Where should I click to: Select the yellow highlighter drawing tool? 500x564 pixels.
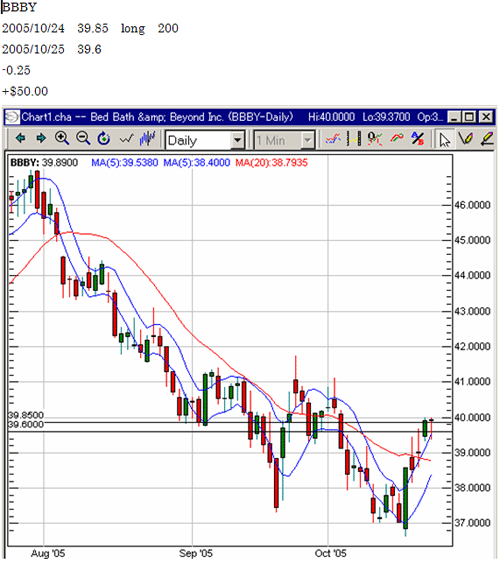487,139
